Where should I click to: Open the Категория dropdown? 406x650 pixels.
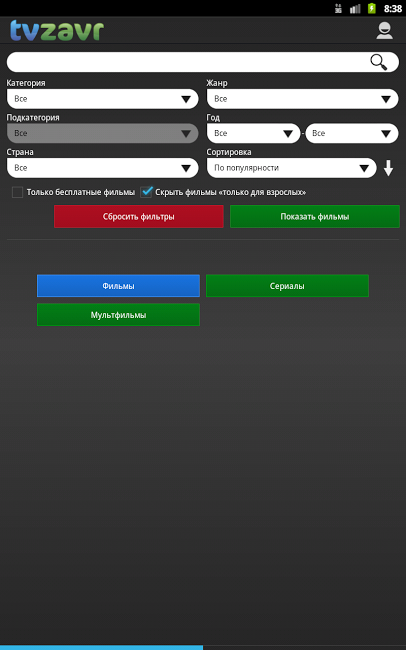point(102,99)
